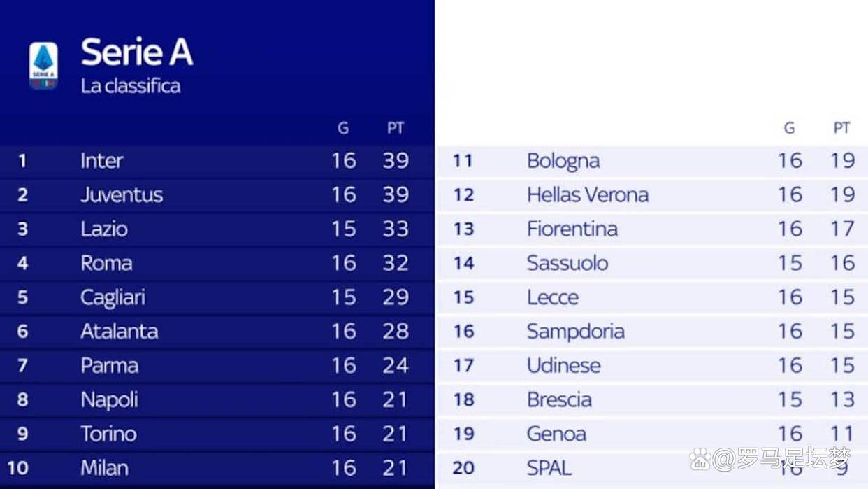Click the Roma team name
Viewport: 868px width, 489px height.
click(x=106, y=264)
